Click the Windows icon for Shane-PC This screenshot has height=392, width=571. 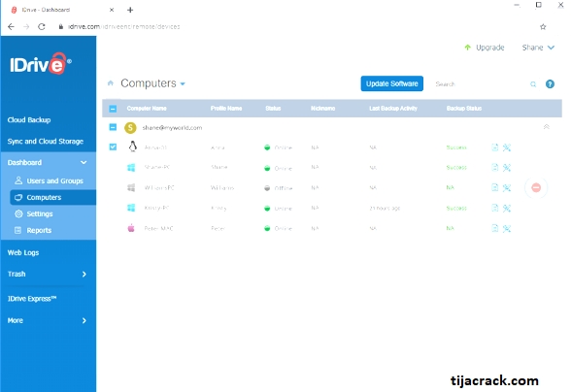tap(131, 168)
